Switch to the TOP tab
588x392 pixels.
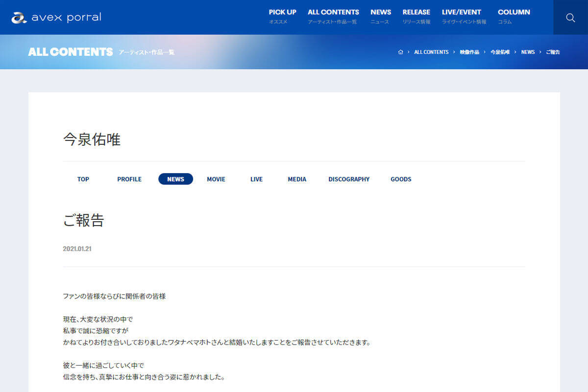click(83, 179)
